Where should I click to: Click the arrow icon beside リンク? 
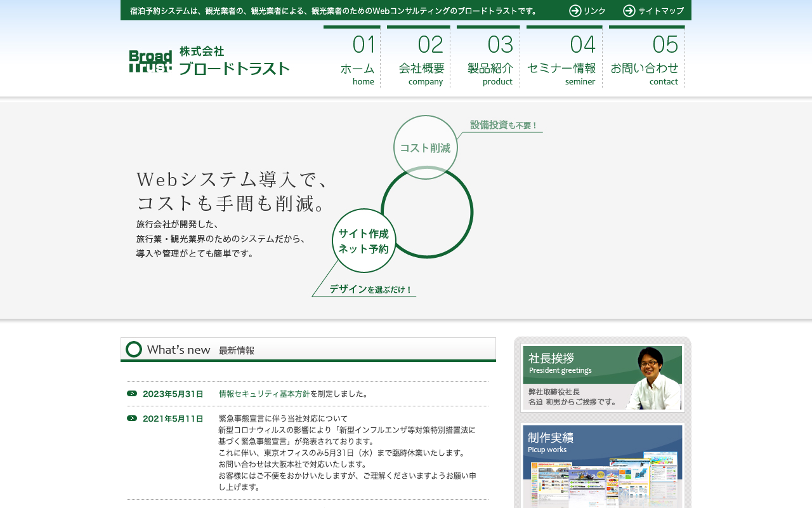click(x=575, y=11)
